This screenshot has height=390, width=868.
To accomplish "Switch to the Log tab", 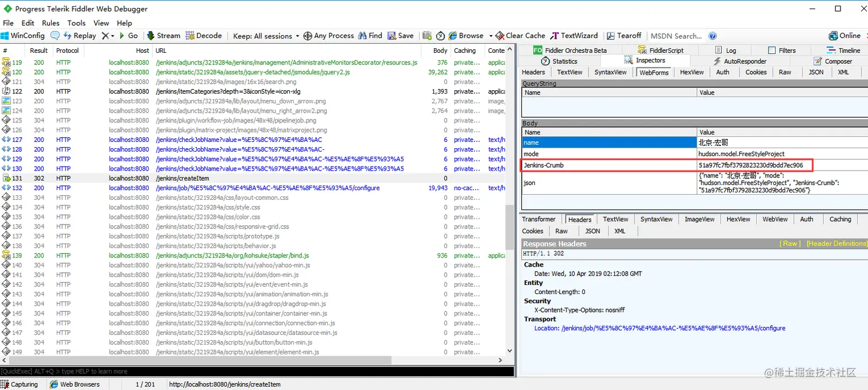I will pyautogui.click(x=724, y=51).
